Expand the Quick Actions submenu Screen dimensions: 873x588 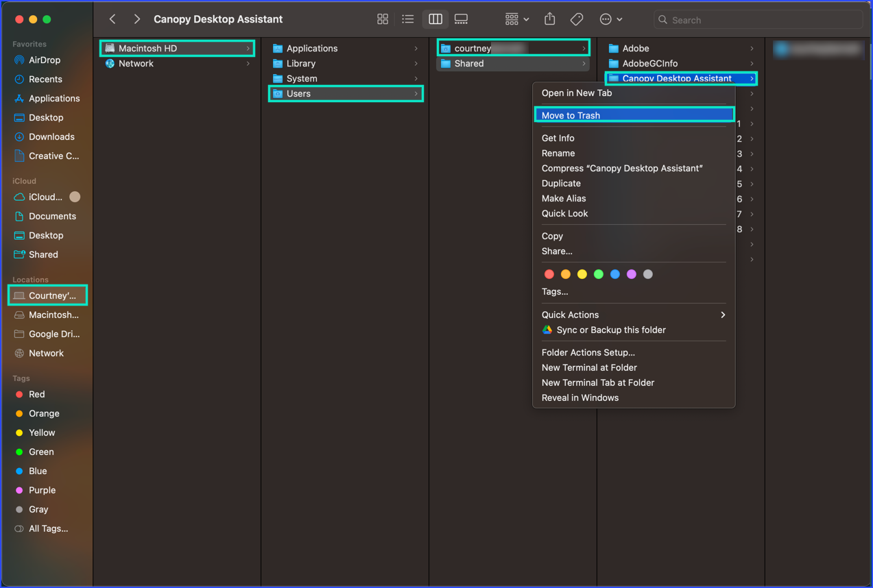[x=634, y=315]
